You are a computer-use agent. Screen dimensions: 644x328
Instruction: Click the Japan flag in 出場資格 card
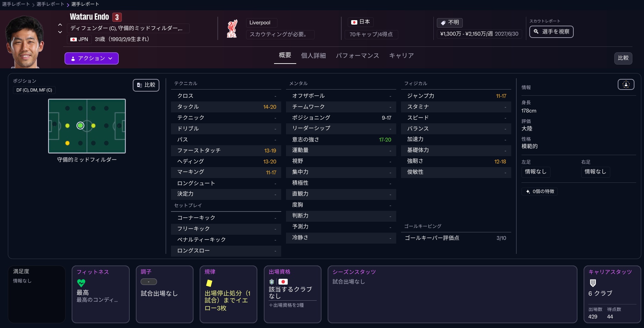click(283, 282)
